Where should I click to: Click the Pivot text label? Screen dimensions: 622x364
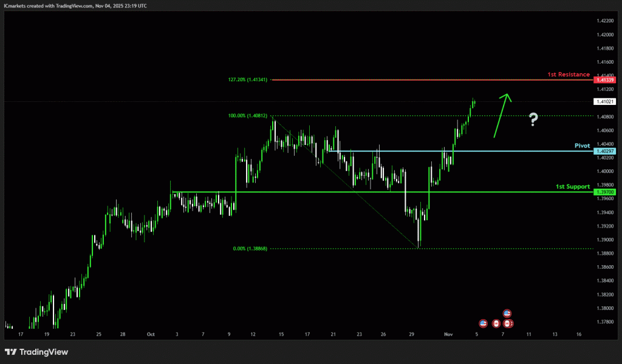582,146
